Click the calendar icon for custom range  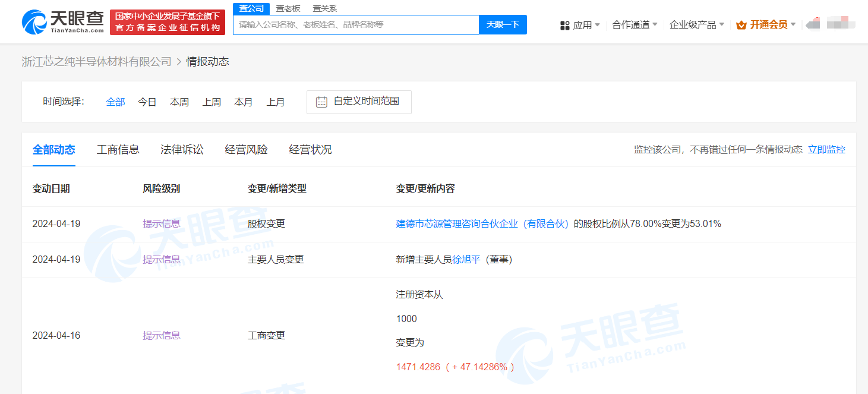coord(321,102)
